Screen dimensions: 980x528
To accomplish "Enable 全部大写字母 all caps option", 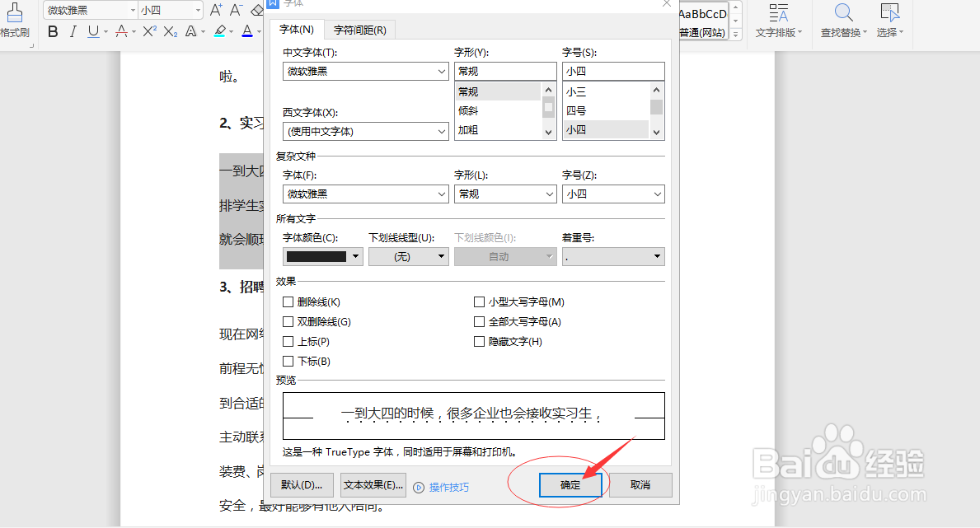I will coord(480,321).
